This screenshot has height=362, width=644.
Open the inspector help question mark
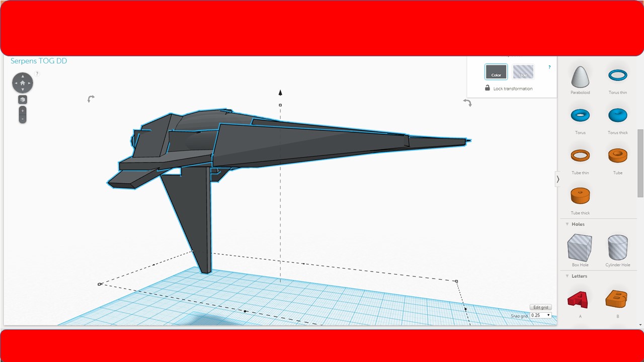coord(549,67)
